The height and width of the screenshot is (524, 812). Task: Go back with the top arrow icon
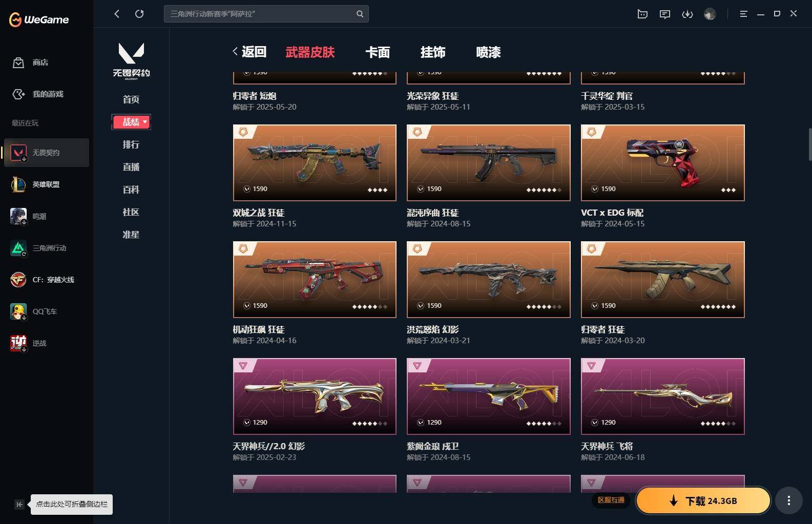point(117,14)
